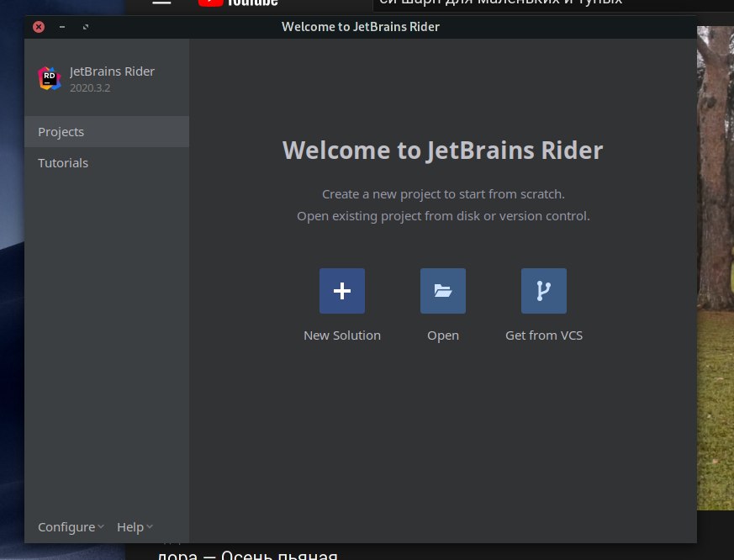Switch to the Tutorials tab
734x560 pixels.
point(107,163)
